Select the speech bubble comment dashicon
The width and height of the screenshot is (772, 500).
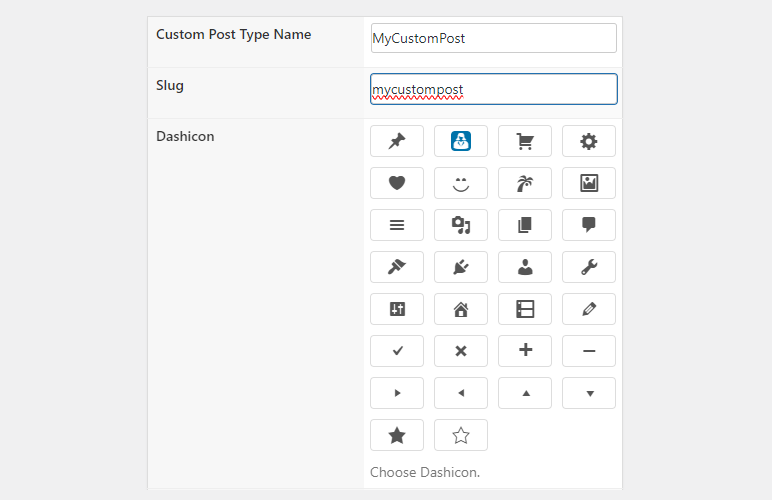coord(589,225)
